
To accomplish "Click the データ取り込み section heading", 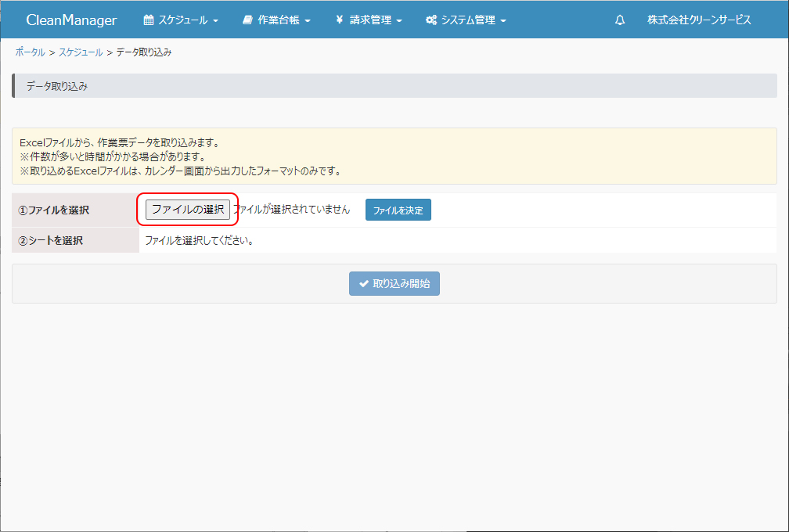I will tap(57, 86).
